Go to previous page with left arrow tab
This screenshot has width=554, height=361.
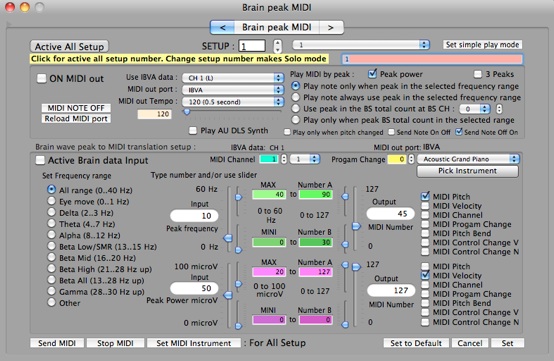[x=222, y=27]
